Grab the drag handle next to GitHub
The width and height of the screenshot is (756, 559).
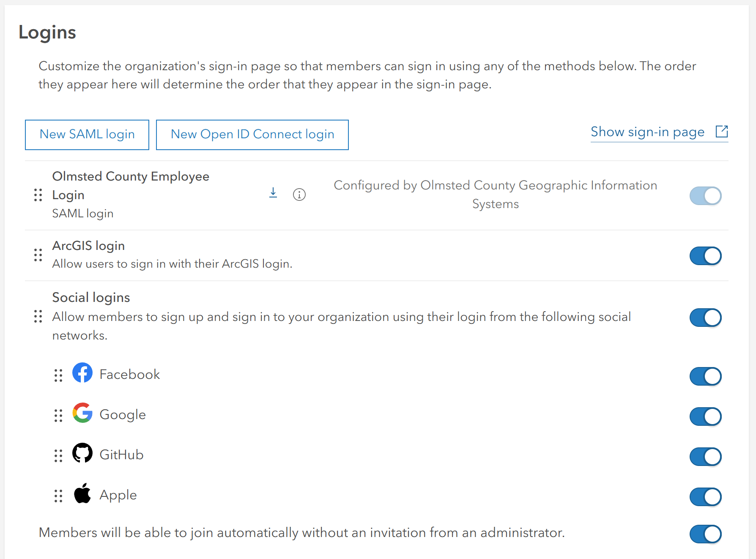point(58,455)
